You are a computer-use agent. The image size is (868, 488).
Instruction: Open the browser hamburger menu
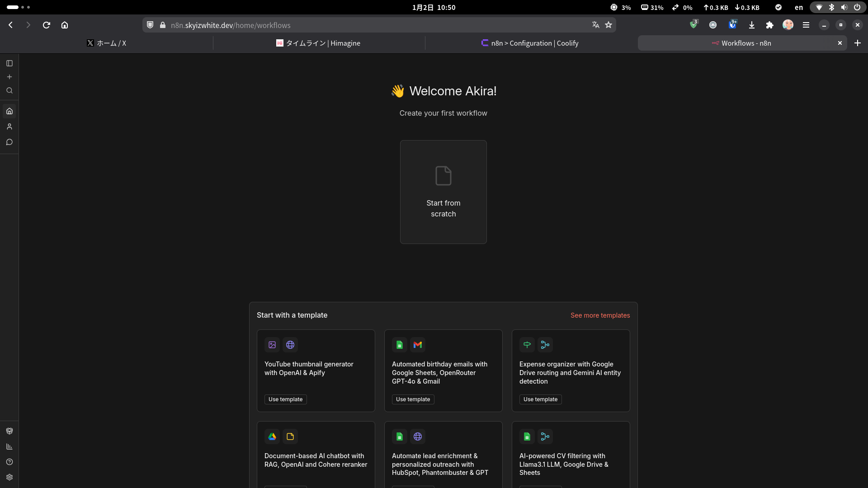[806, 25]
